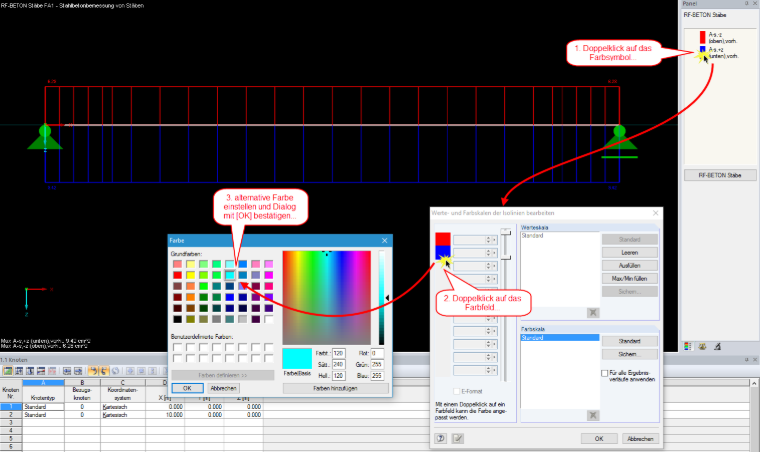
Task: Click Standard button in Farbskala section
Action: pyautogui.click(x=630, y=341)
